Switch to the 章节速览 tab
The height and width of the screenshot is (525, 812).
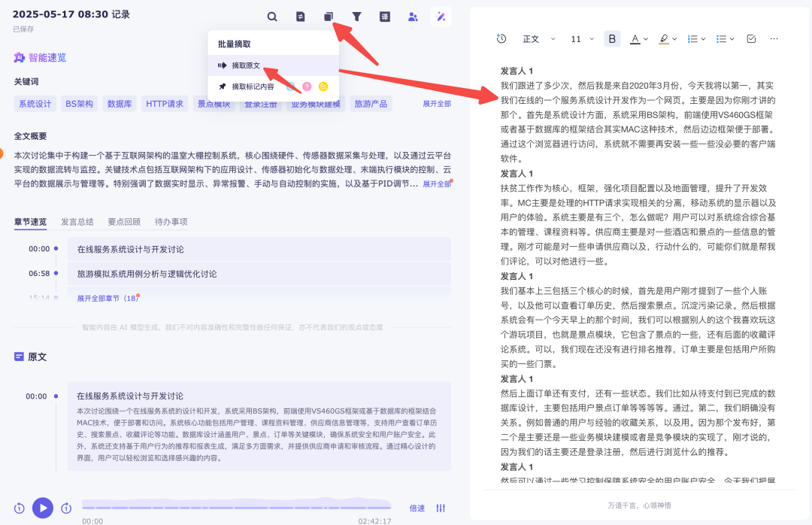pyautogui.click(x=30, y=222)
